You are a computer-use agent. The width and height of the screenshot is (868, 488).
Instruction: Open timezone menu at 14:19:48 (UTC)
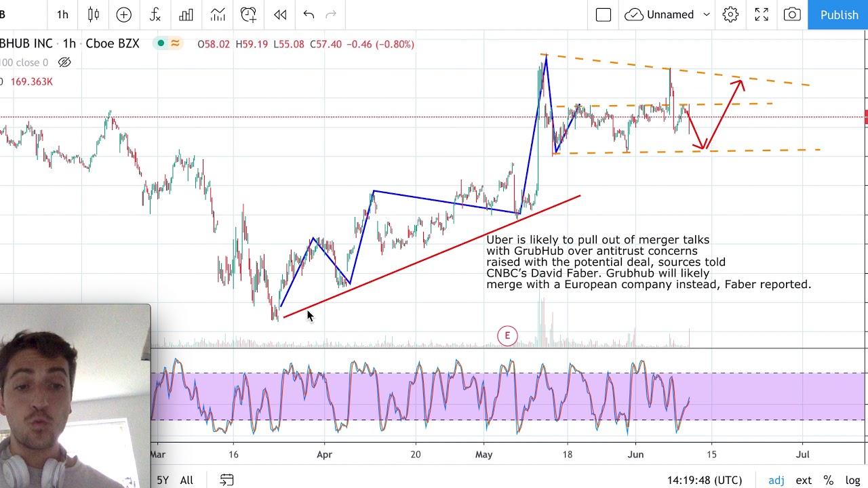[x=705, y=480]
